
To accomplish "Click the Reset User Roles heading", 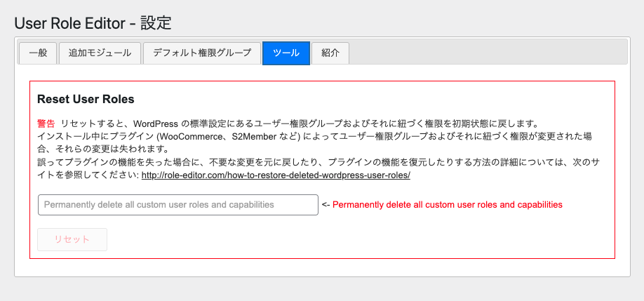I will pos(86,99).
